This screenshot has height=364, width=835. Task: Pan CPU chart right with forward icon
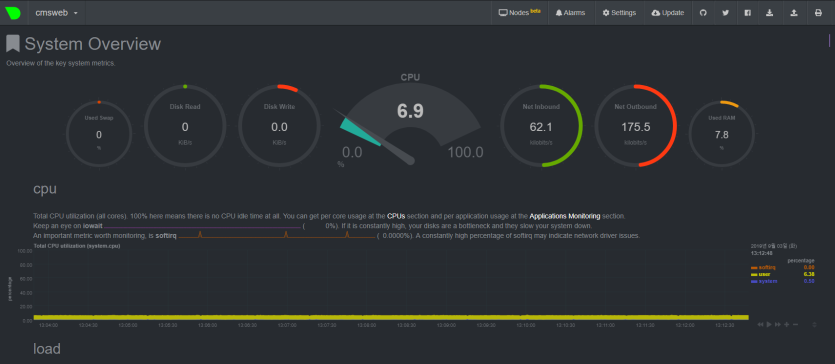777,324
